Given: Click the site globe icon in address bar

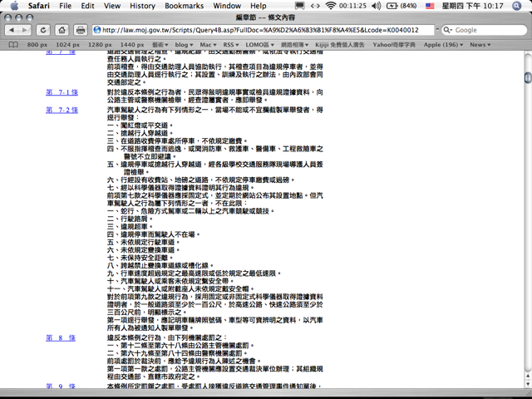Looking at the screenshot, I should [x=97, y=30].
